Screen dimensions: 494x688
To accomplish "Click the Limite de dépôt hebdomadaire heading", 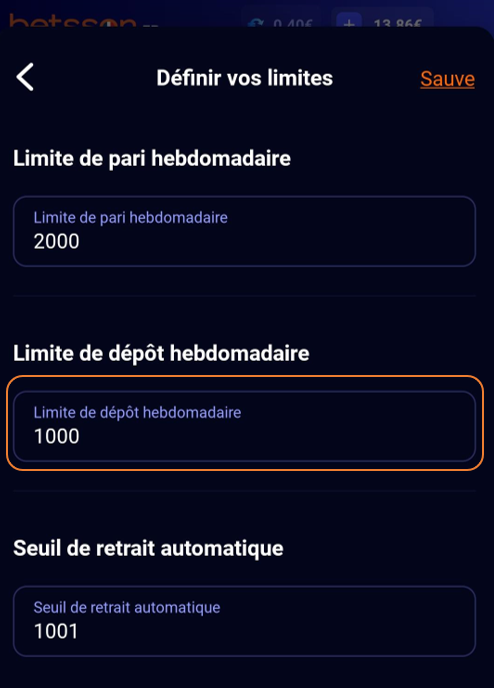I will 161,354.
